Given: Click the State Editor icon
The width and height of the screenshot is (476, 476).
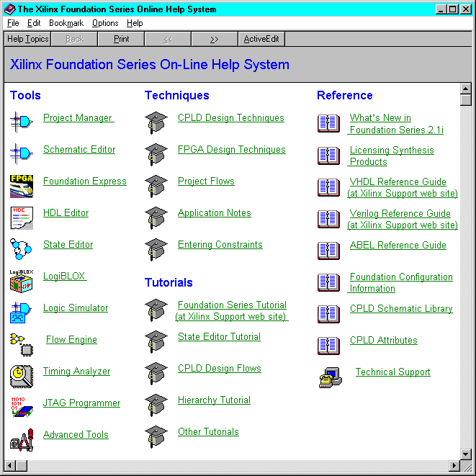Looking at the screenshot, I should [21, 248].
